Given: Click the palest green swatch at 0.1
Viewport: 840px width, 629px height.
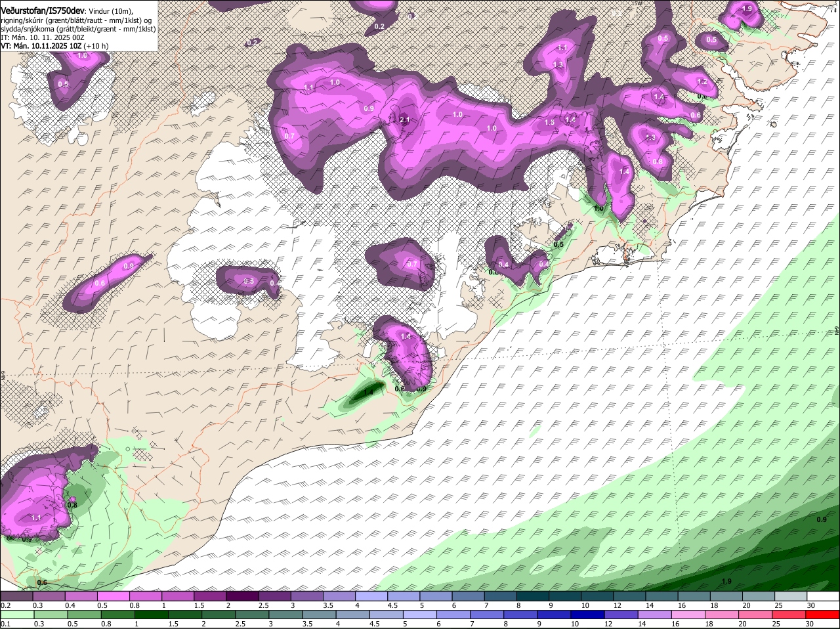Looking at the screenshot, I should (x=17, y=615).
